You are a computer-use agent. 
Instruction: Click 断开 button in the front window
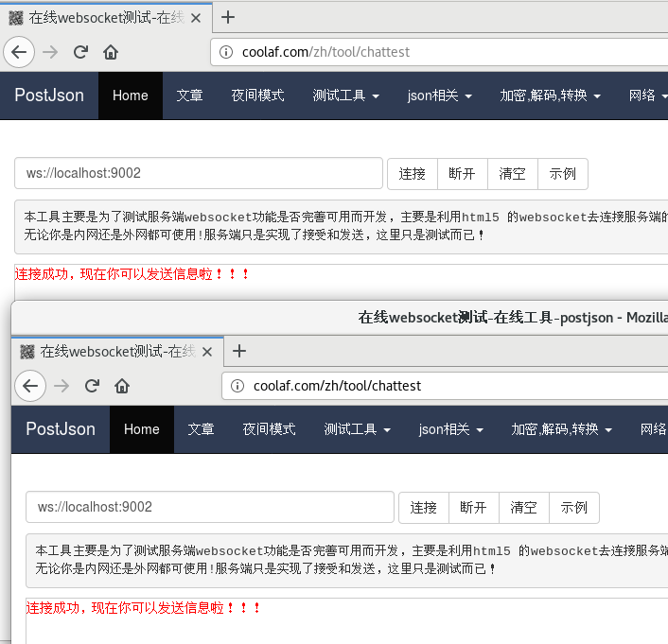click(x=474, y=508)
